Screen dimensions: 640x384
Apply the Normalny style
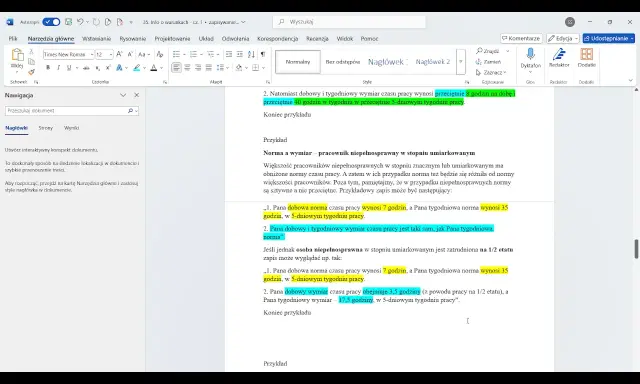[298, 62]
